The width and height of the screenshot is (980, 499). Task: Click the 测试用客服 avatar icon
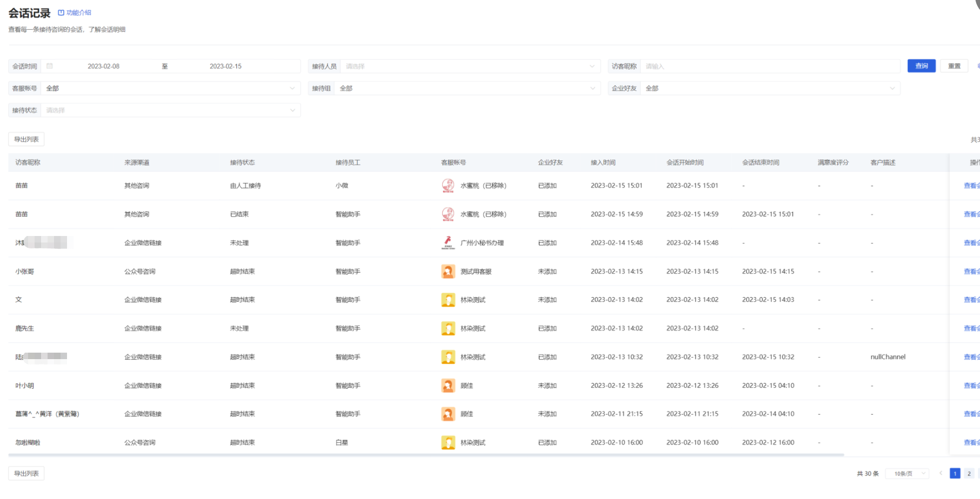click(x=448, y=271)
